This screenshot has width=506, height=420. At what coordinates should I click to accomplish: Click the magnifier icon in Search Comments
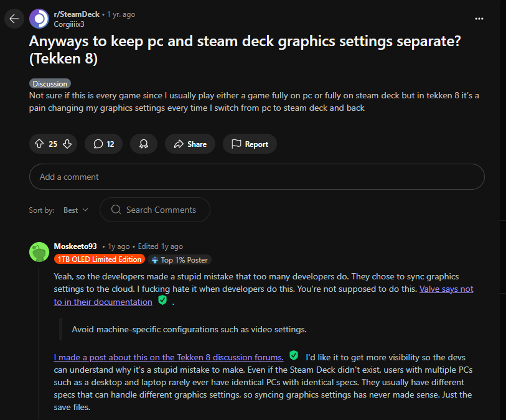[x=116, y=210]
